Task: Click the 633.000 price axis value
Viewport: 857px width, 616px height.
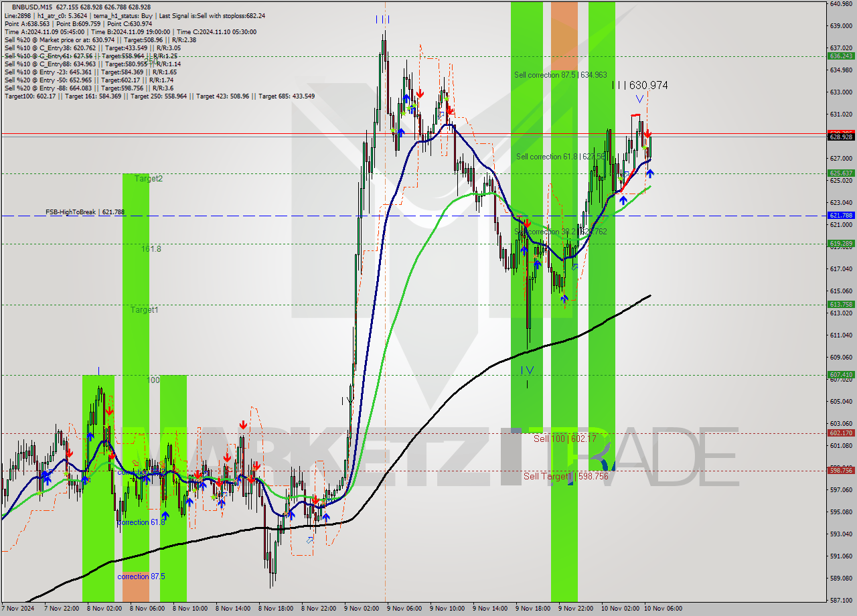Action: click(841, 92)
